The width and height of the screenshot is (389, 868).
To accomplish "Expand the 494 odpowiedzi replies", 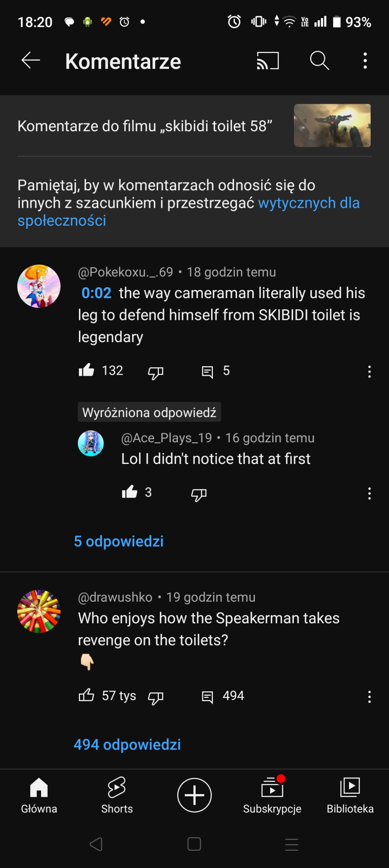I will pyautogui.click(x=127, y=745).
